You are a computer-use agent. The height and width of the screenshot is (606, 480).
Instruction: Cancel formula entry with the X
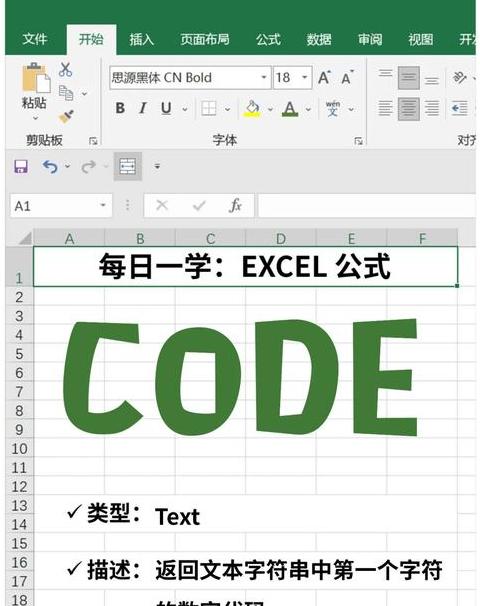pos(162,205)
